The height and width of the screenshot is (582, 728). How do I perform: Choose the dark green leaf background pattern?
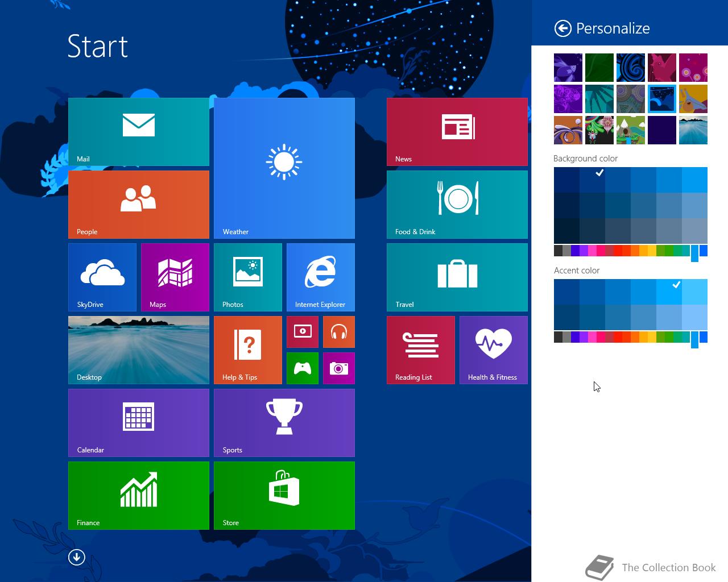click(x=599, y=68)
